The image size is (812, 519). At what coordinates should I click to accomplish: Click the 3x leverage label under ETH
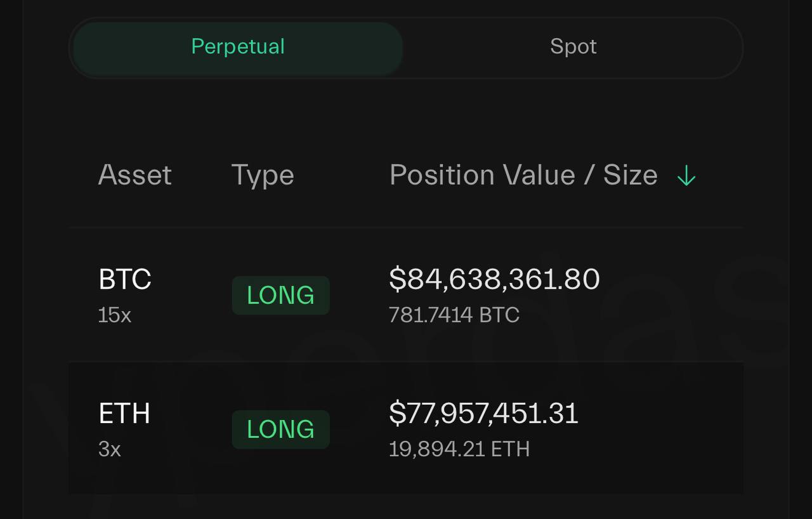pos(110,450)
